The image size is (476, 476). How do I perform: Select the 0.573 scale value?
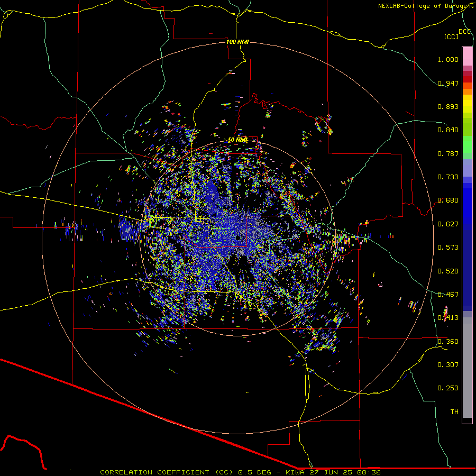(448, 248)
